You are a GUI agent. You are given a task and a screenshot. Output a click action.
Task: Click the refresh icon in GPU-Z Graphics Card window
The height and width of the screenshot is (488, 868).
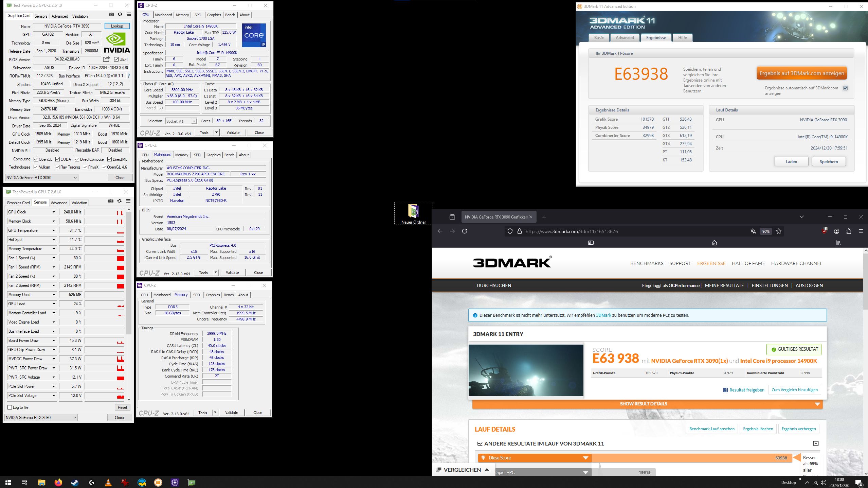tap(120, 15)
